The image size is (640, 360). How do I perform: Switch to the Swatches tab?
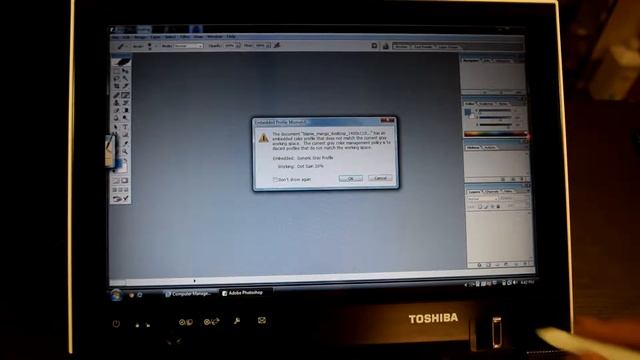(485, 104)
